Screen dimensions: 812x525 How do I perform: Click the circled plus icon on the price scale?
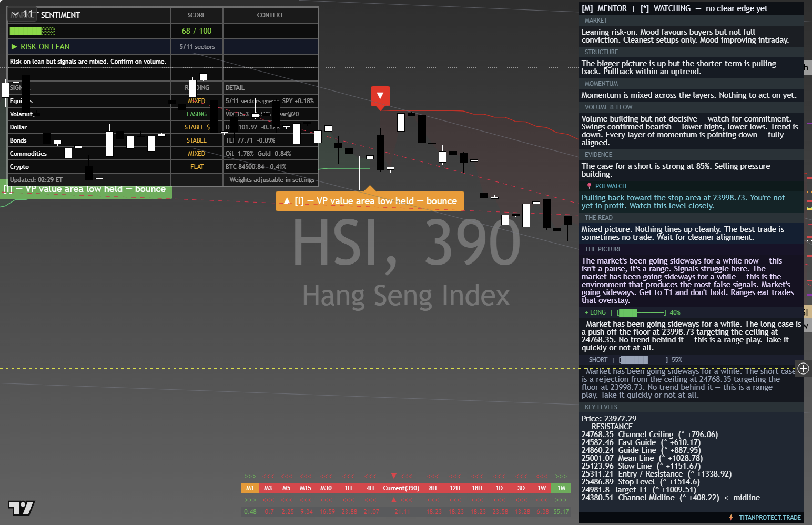tap(803, 368)
